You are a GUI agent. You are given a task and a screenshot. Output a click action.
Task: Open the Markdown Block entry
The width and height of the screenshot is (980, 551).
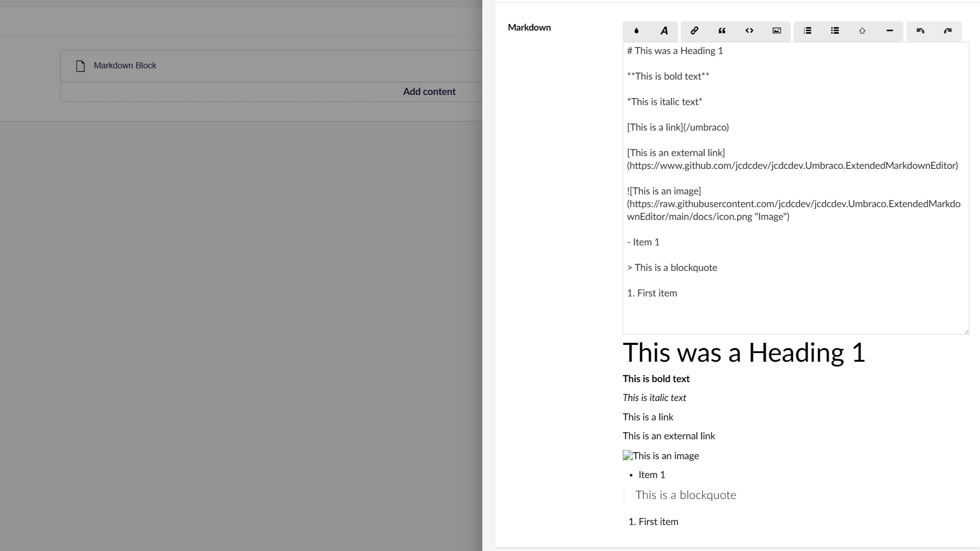(124, 65)
